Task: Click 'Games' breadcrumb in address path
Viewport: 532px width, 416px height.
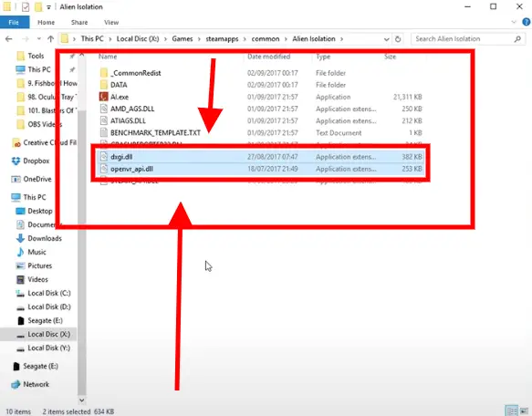Action: (183, 38)
